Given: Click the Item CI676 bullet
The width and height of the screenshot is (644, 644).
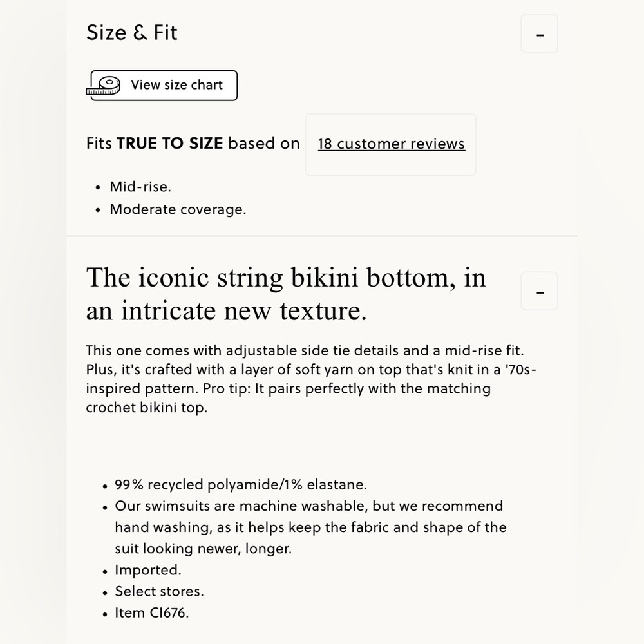Looking at the screenshot, I should (x=151, y=613).
